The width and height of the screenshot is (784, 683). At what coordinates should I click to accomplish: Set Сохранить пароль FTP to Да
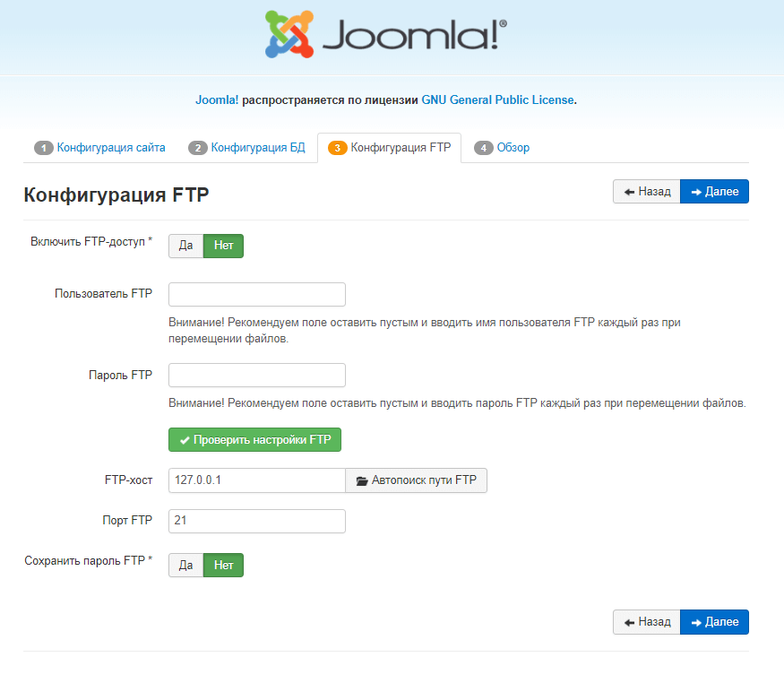pyautogui.click(x=186, y=566)
